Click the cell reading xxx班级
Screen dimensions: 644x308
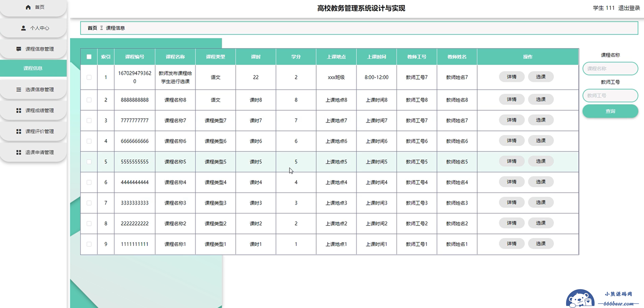click(336, 77)
